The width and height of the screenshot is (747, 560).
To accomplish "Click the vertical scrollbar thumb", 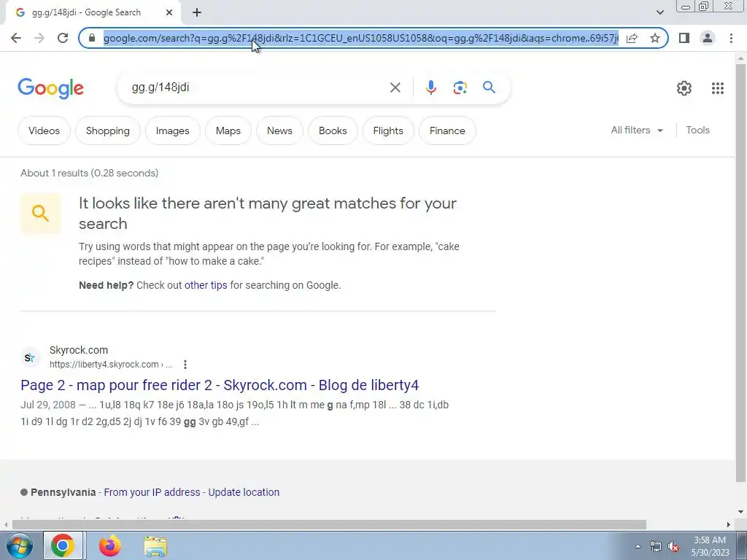I will pyautogui.click(x=740, y=274).
